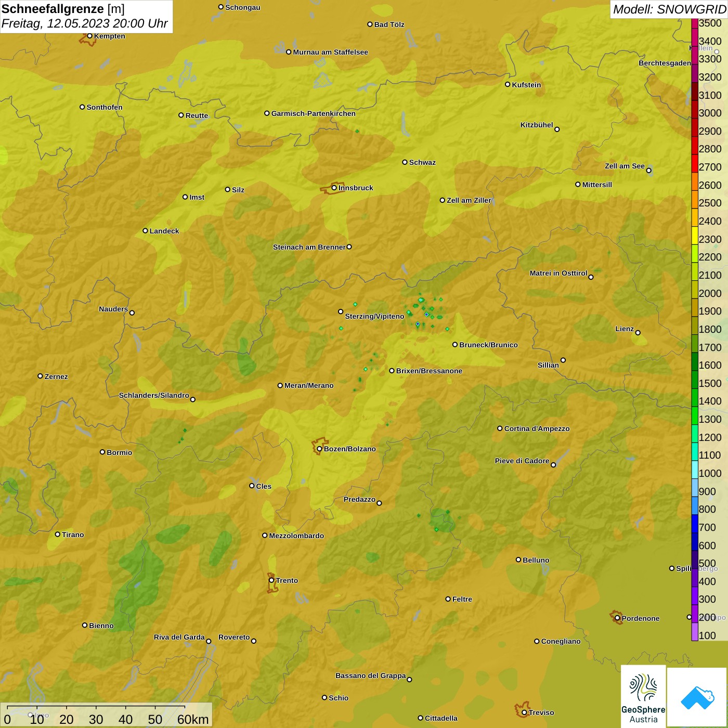Viewport: 728px width, 728px height.
Task: Click the "Bruneck/Brunico" label
Action: click(488, 345)
